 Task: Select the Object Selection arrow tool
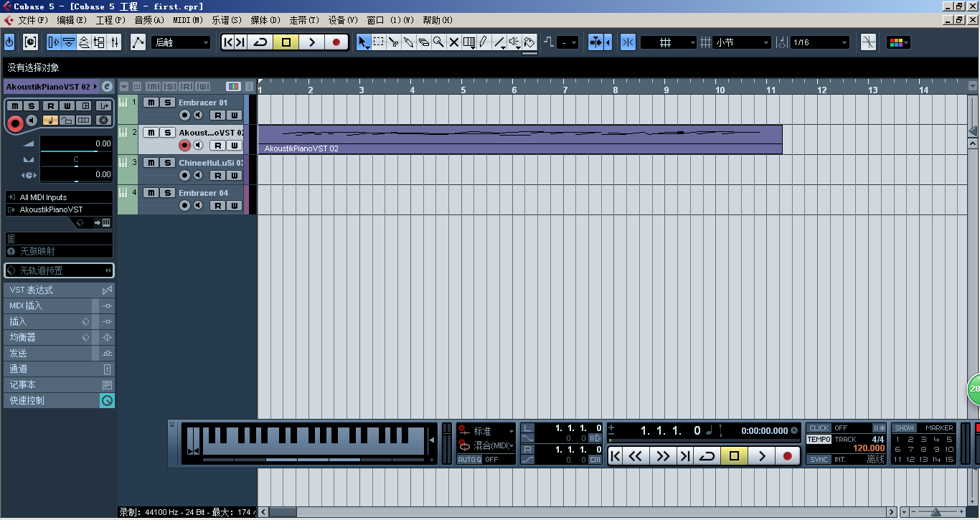click(364, 42)
